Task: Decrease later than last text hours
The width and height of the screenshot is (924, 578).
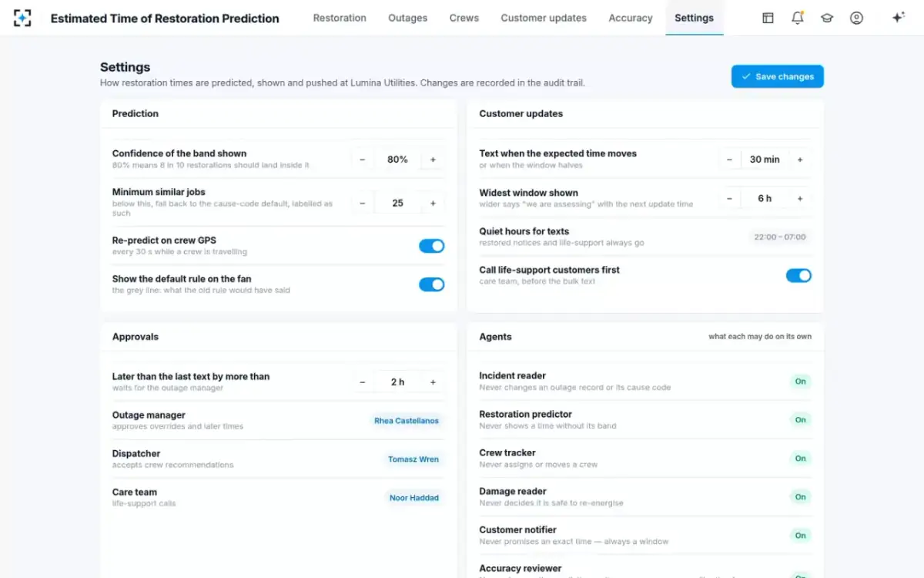Action: [x=363, y=382]
